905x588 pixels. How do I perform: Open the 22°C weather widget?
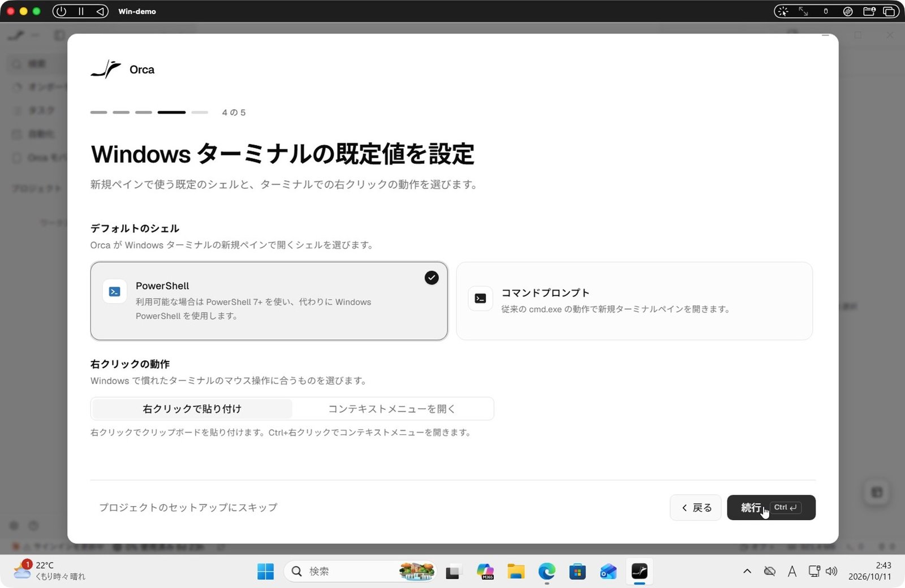click(x=50, y=571)
